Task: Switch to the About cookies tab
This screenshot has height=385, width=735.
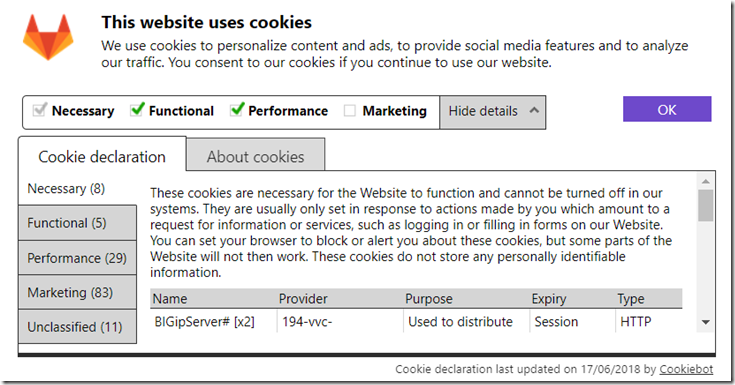Action: pyautogui.click(x=255, y=156)
